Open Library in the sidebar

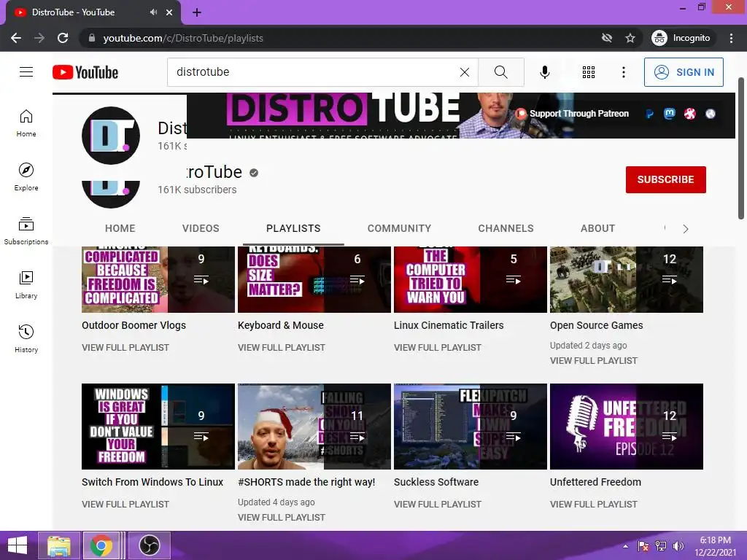(26, 285)
